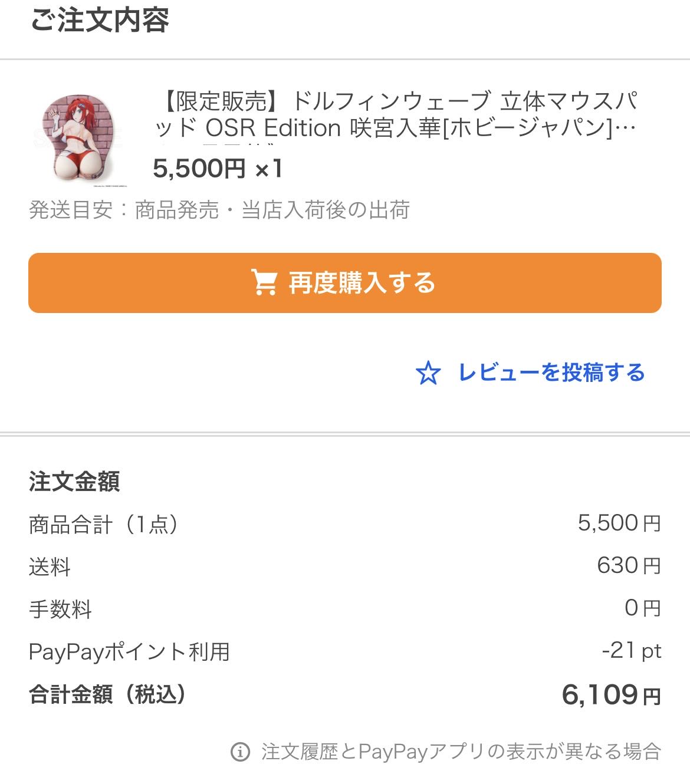Click the 注文金額 section heading

pos(74,481)
